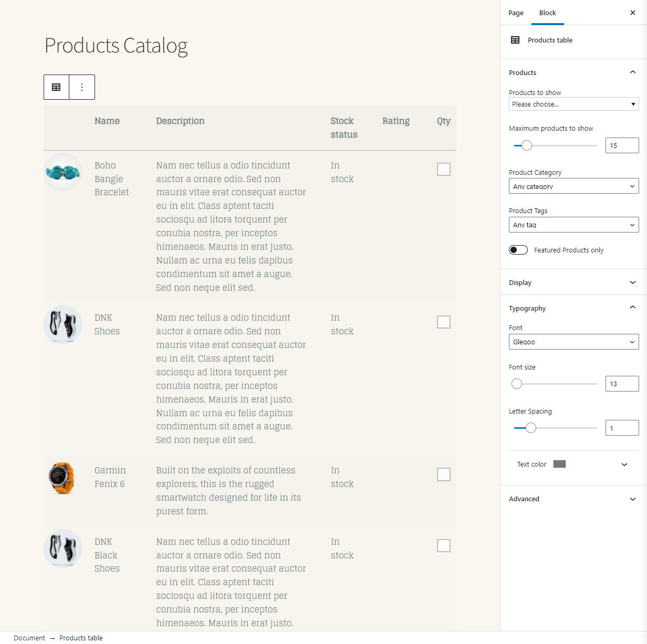Click the DNK Shoes product thumbnail

(x=63, y=324)
